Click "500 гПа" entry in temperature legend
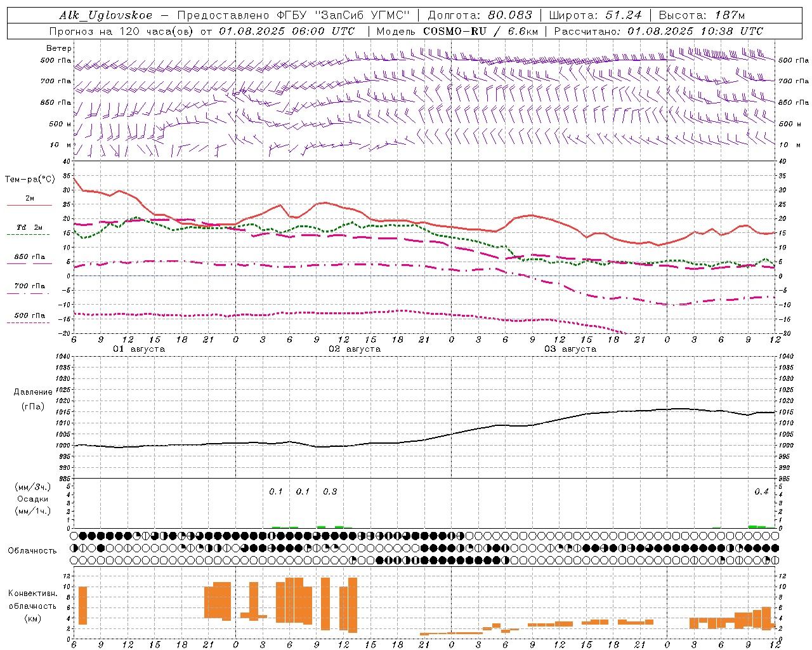Screen dimensions: 812x650 30,315
